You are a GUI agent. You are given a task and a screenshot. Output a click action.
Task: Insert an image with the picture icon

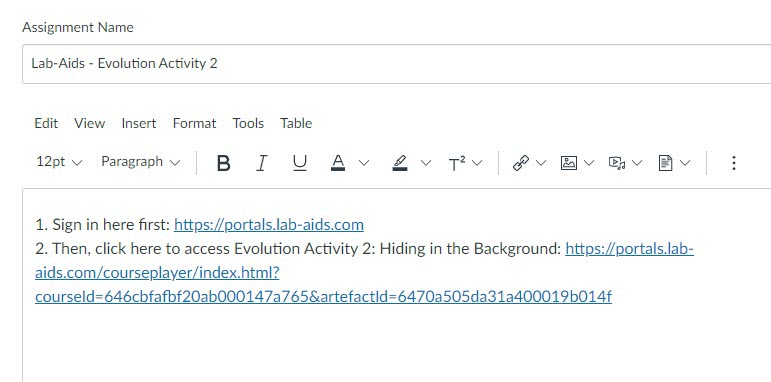pos(569,163)
